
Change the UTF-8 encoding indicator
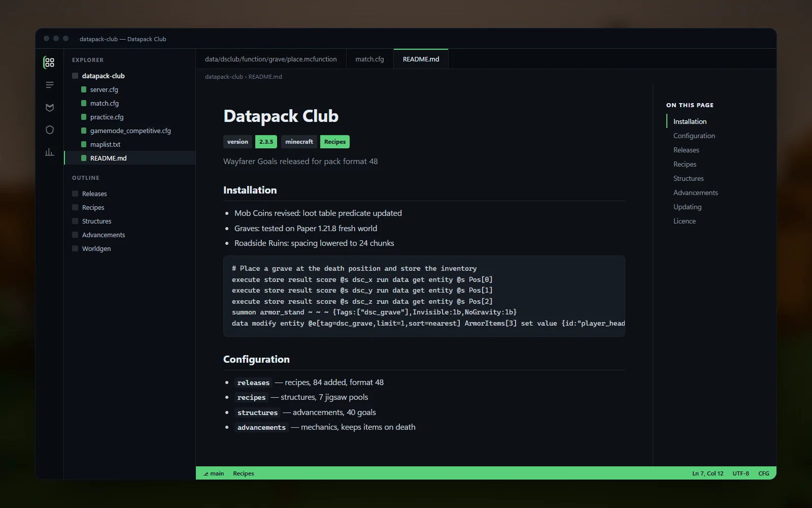[x=740, y=473]
